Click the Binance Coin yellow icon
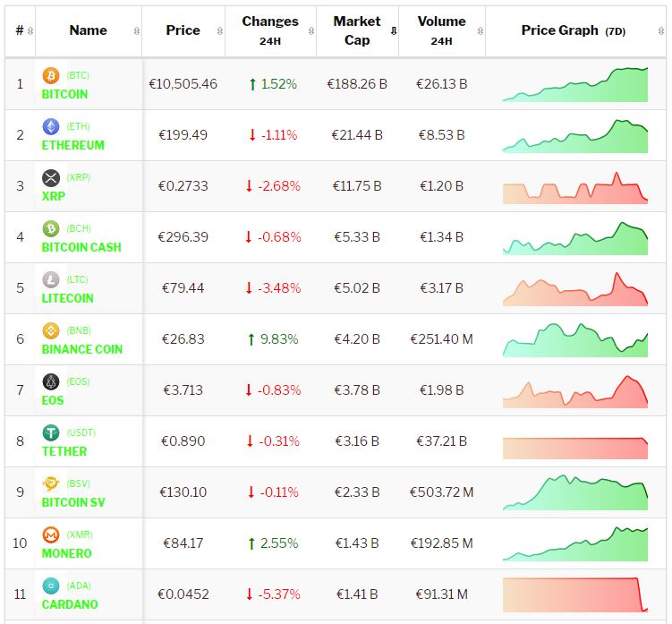672x624 pixels. click(51, 331)
